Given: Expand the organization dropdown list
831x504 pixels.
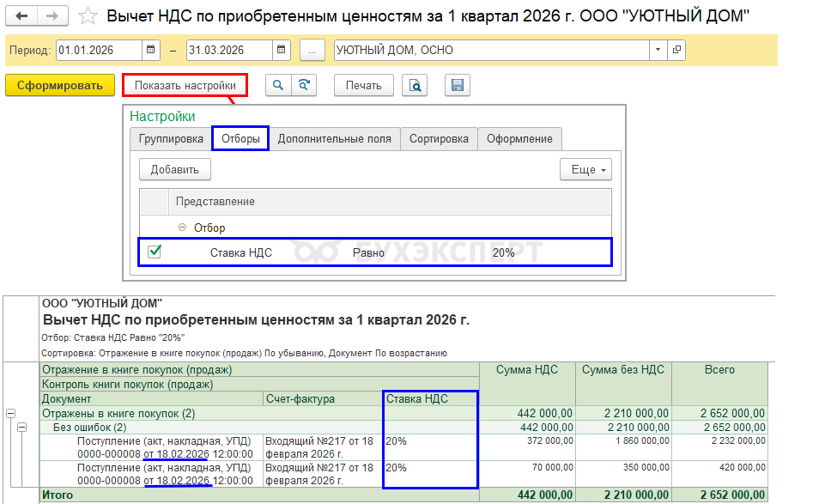Looking at the screenshot, I should click(x=658, y=50).
